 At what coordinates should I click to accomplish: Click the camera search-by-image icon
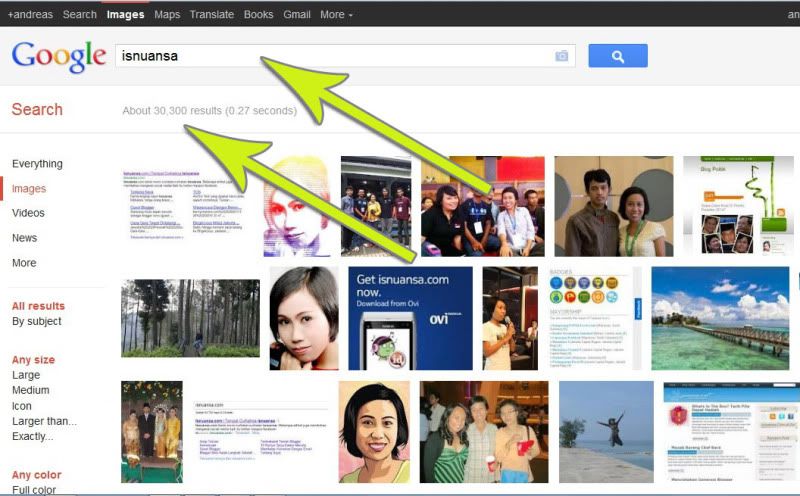(561, 56)
